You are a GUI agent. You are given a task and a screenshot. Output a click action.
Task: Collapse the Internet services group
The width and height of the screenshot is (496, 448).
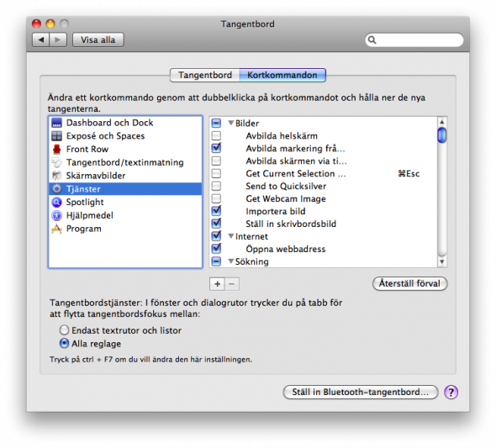click(x=231, y=236)
